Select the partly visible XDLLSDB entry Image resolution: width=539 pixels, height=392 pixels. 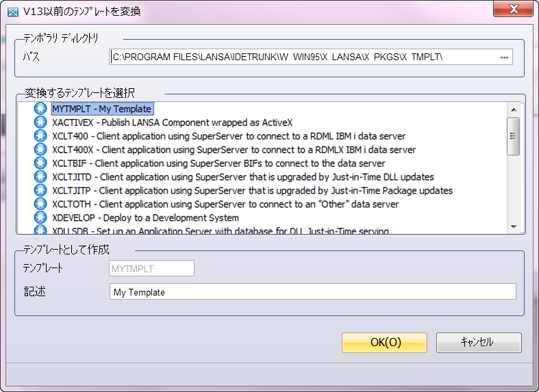(220, 231)
